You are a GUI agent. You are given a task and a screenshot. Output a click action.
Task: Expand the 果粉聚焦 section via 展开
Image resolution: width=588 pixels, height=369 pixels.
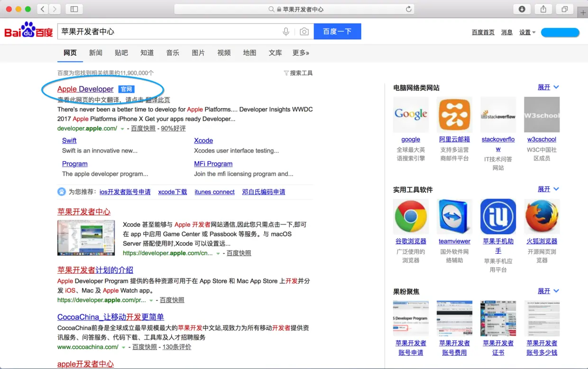[548, 291]
